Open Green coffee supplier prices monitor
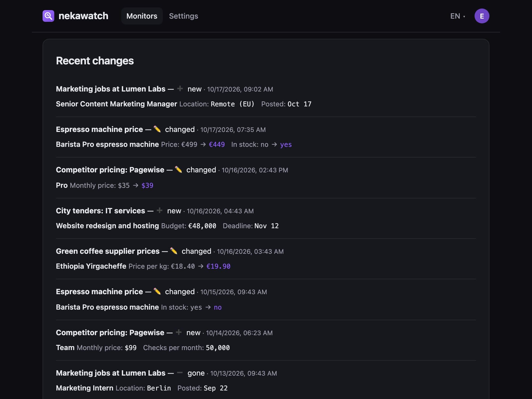The height and width of the screenshot is (399, 532). point(108,251)
